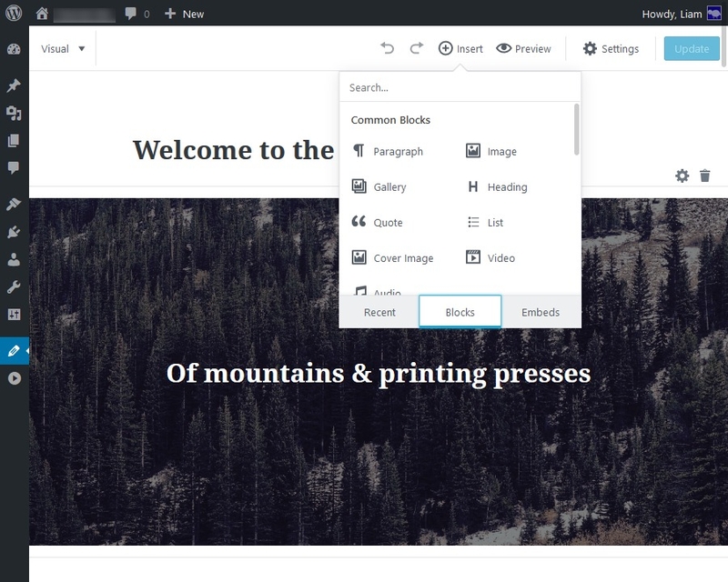Screen dimensions: 728x582
Task: Open the Visual editor mode dropdown
Action: coord(63,49)
